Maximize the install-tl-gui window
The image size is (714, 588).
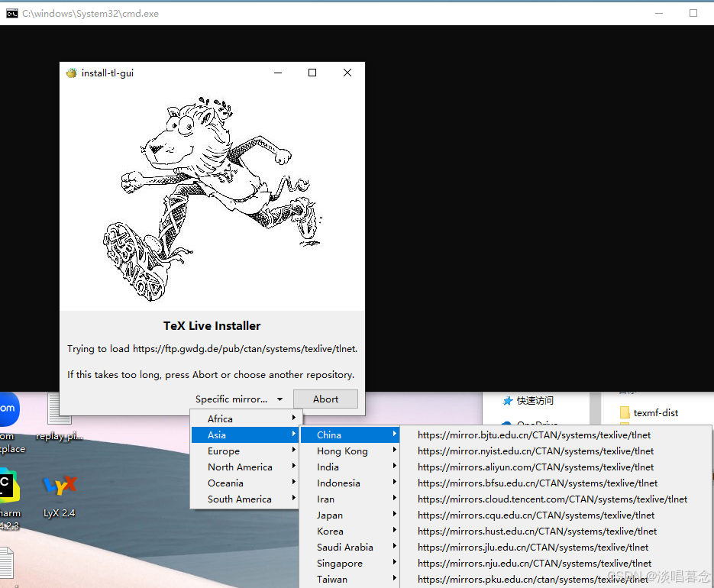(312, 73)
